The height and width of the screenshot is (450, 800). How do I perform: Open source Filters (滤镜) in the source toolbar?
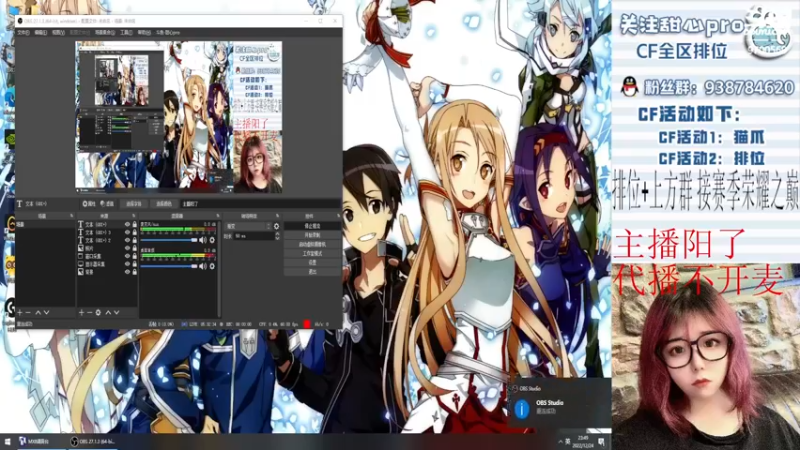107,204
